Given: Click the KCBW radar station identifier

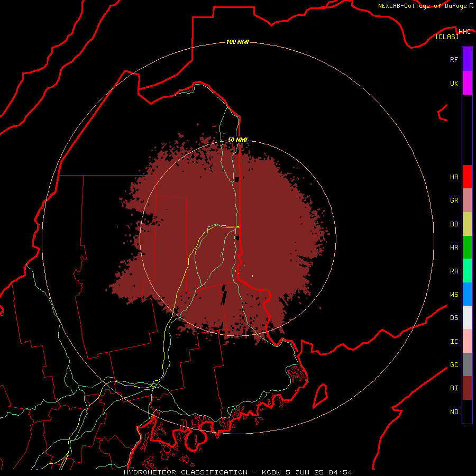Looking at the screenshot, I should point(271,472).
